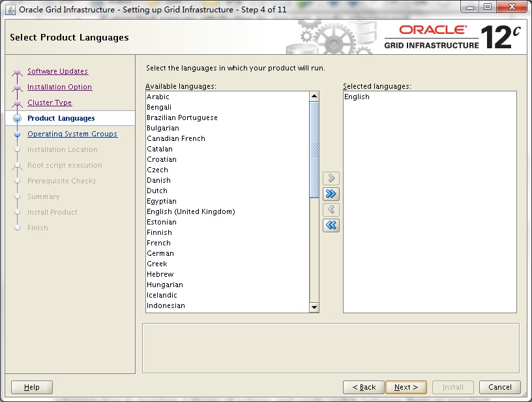Select Bengali in Available languages
The width and height of the screenshot is (532, 402).
228,107
